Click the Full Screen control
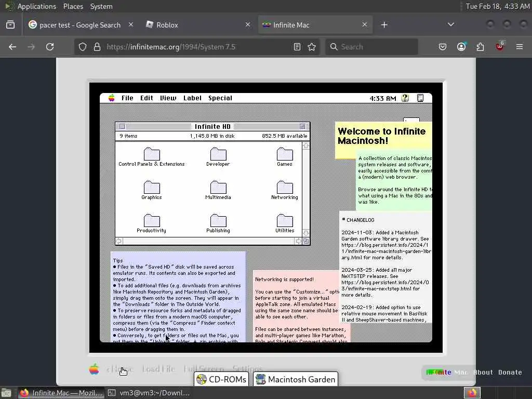 coord(204,369)
